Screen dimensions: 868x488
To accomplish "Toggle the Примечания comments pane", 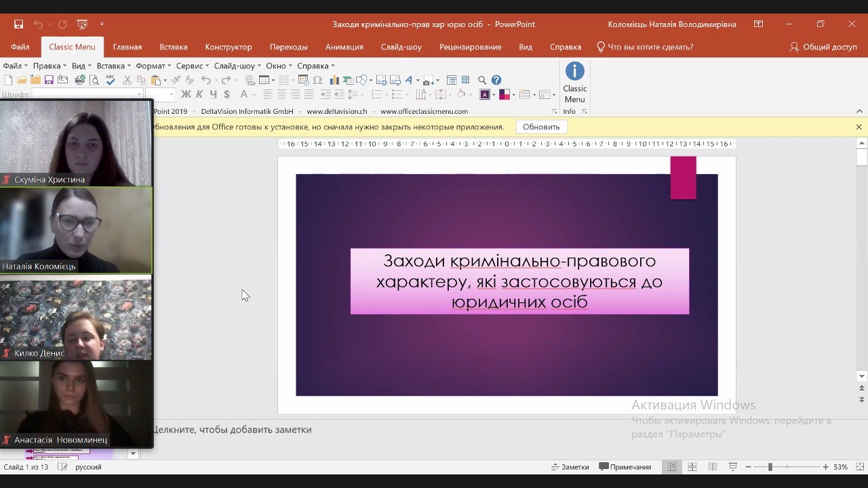I will pos(625,467).
